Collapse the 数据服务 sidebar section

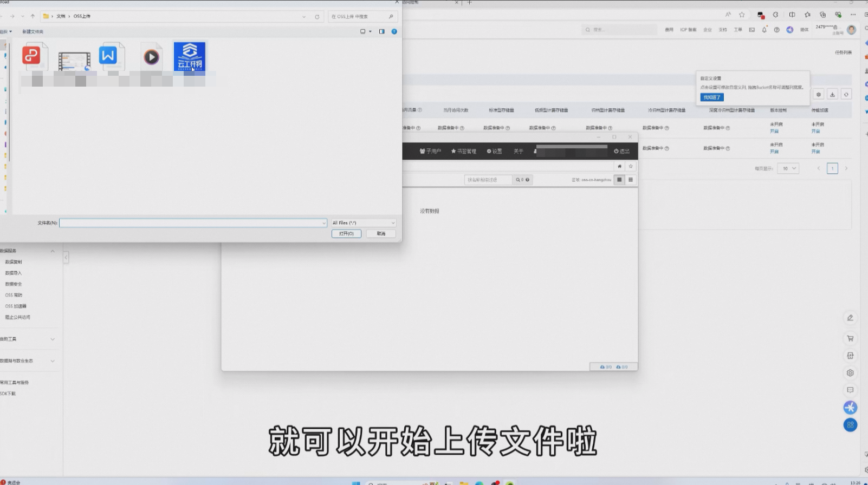click(53, 251)
